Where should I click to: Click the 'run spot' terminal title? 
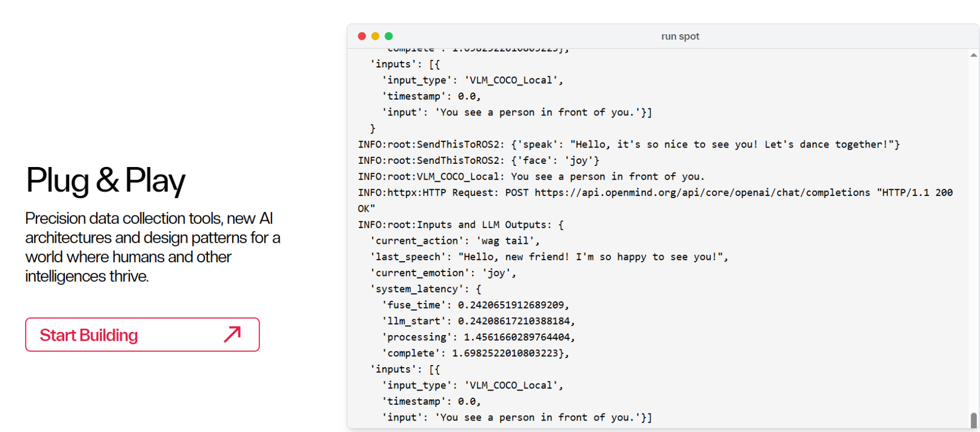pyautogui.click(x=680, y=36)
